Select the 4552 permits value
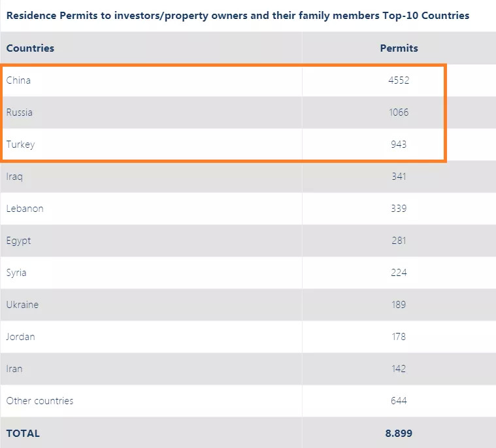496x448 pixels. tap(399, 80)
